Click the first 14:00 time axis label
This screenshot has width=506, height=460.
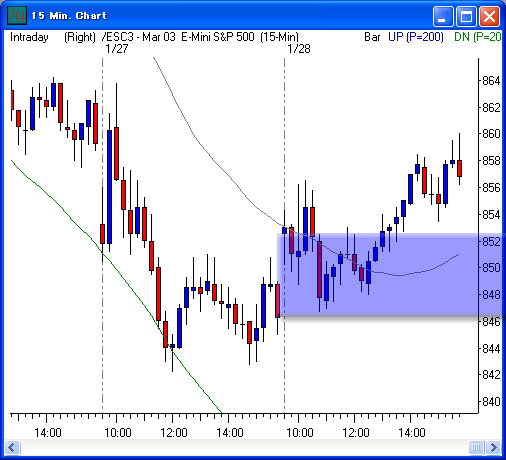tap(48, 433)
